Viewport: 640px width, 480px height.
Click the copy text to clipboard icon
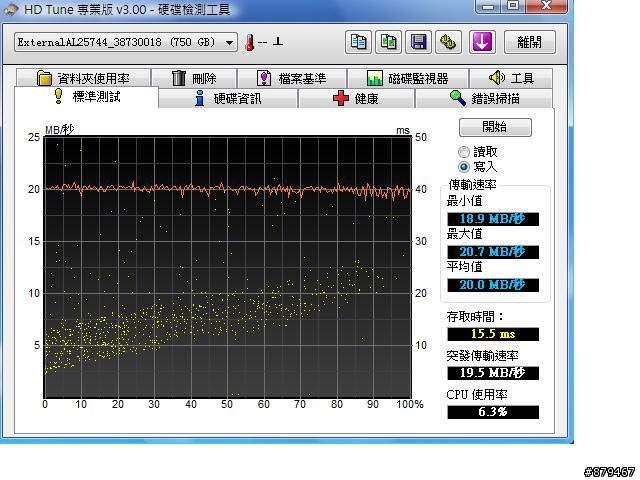[x=358, y=42]
